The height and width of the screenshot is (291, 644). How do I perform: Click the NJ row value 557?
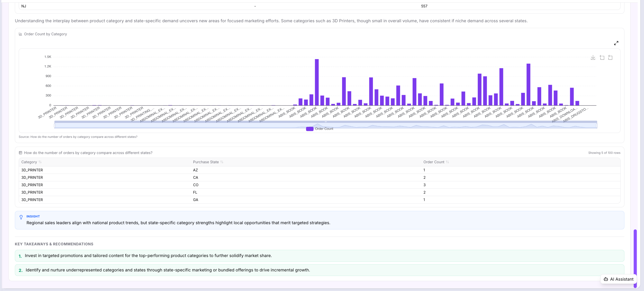click(x=424, y=6)
